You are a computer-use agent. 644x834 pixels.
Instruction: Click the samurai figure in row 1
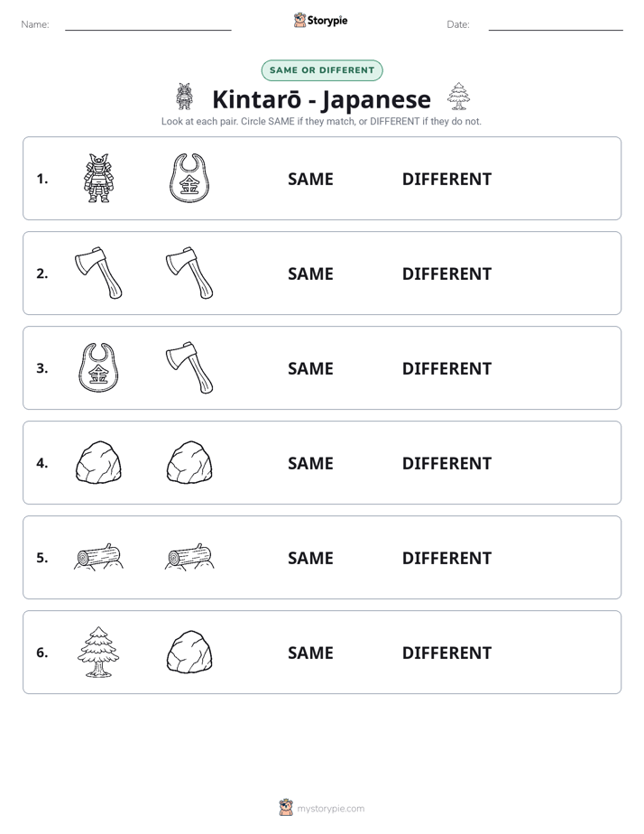[98, 178]
